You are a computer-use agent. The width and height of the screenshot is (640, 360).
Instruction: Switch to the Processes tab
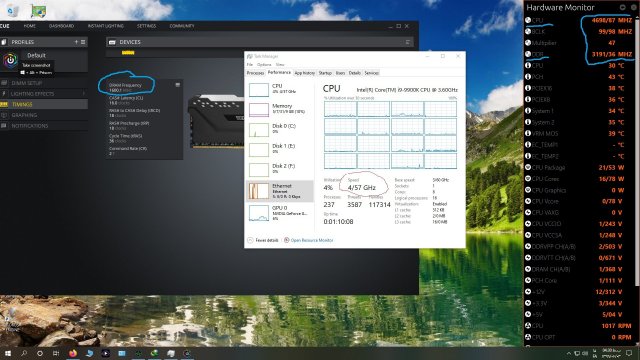(x=256, y=73)
